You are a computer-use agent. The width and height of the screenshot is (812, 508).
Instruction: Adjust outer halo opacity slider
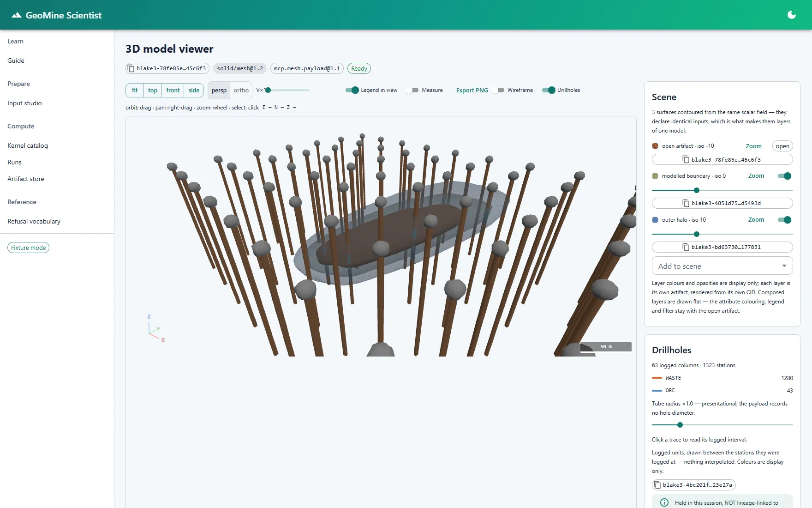722,234
